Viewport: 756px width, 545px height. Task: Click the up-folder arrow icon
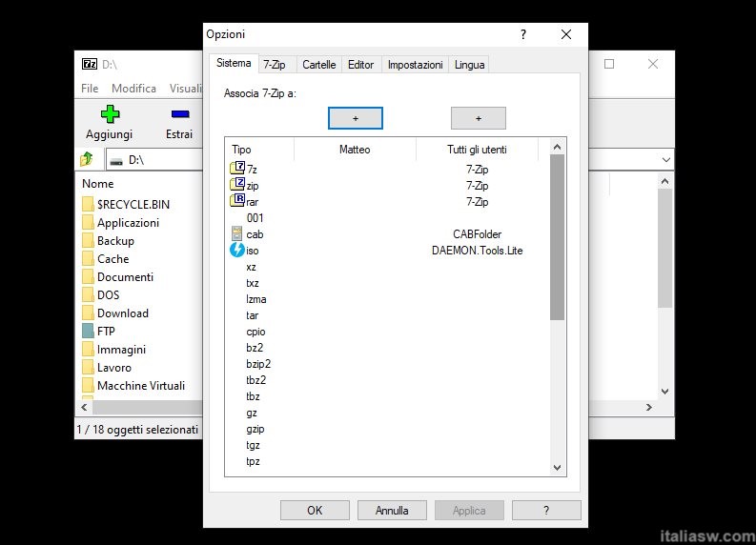87,159
